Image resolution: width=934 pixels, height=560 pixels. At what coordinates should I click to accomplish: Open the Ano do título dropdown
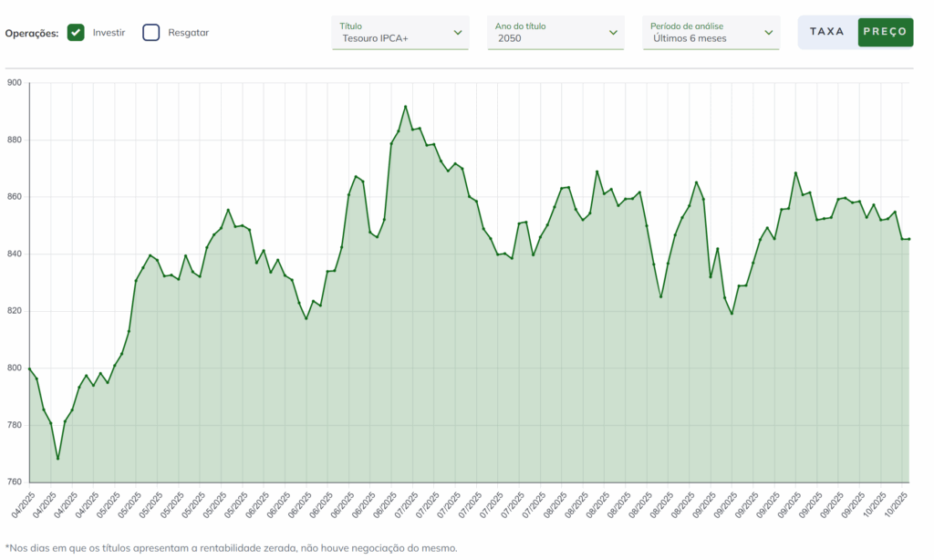pyautogui.click(x=555, y=33)
